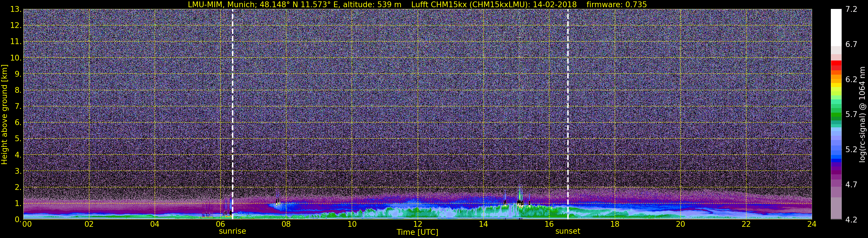Click the '6.2' colorbar tick label
This screenshot has height=238, width=868.
click(x=851, y=79)
